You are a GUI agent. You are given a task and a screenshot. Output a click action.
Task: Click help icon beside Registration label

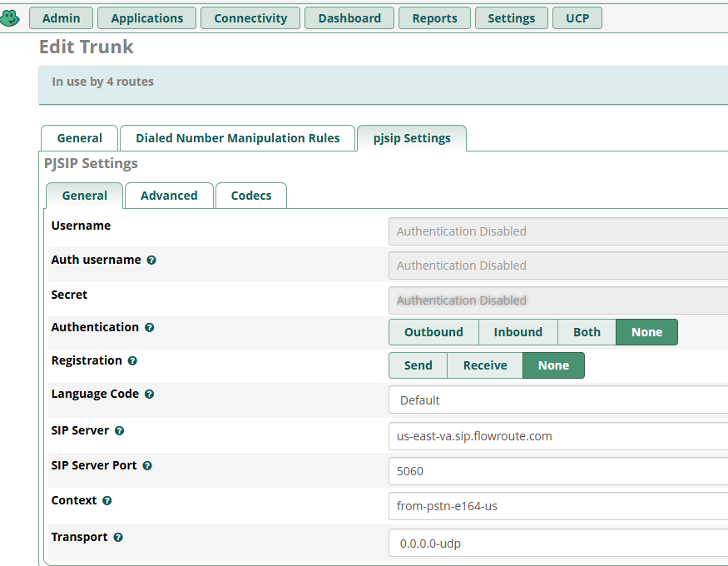click(132, 361)
